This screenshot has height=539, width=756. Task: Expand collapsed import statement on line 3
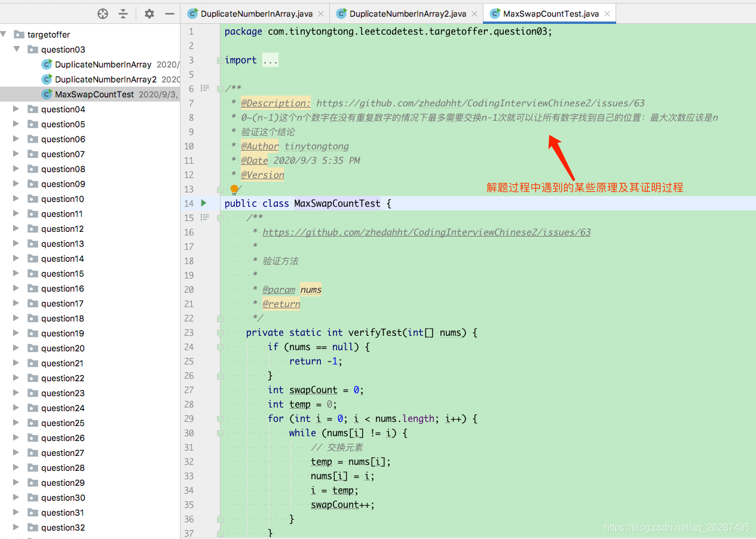270,60
